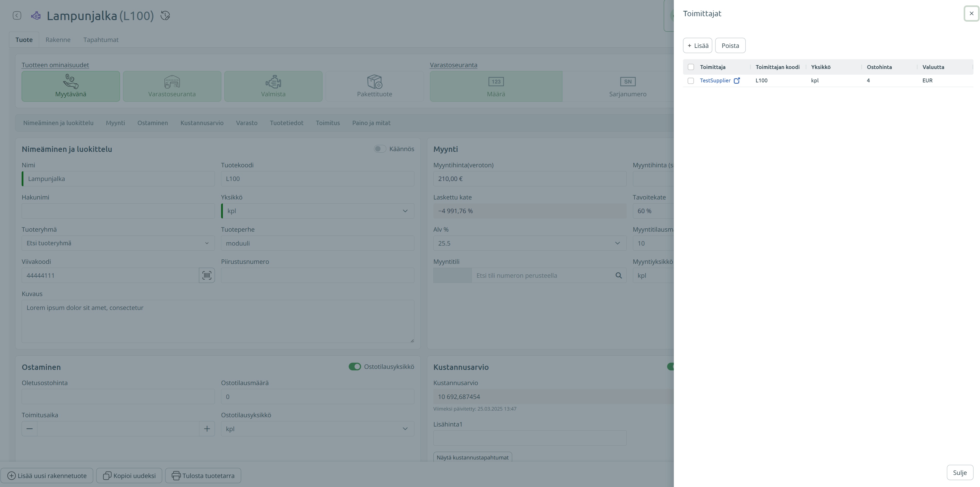Click the Toimittaja column header
This screenshot has height=487, width=980.
[x=713, y=67]
